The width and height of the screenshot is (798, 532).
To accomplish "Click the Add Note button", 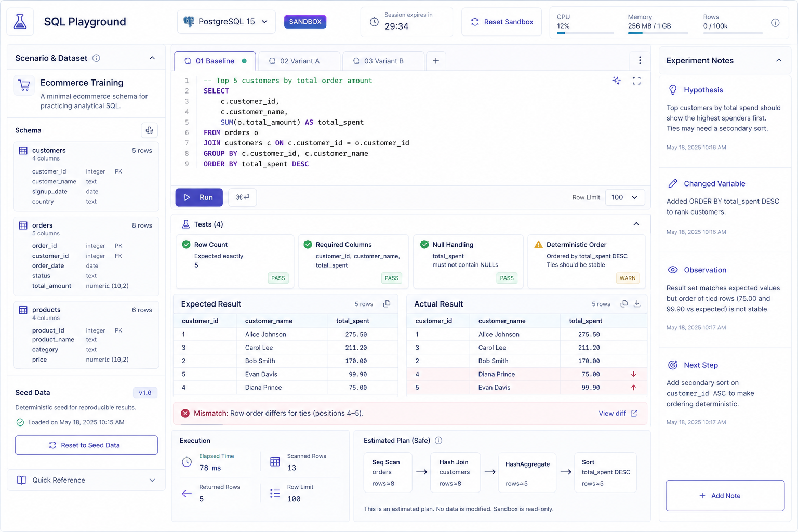I will [x=725, y=496].
